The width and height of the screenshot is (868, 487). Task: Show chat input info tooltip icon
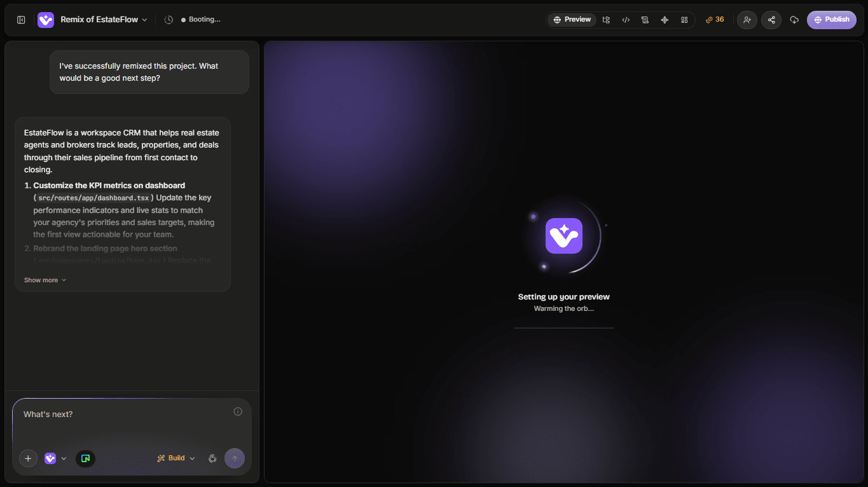pos(238,411)
